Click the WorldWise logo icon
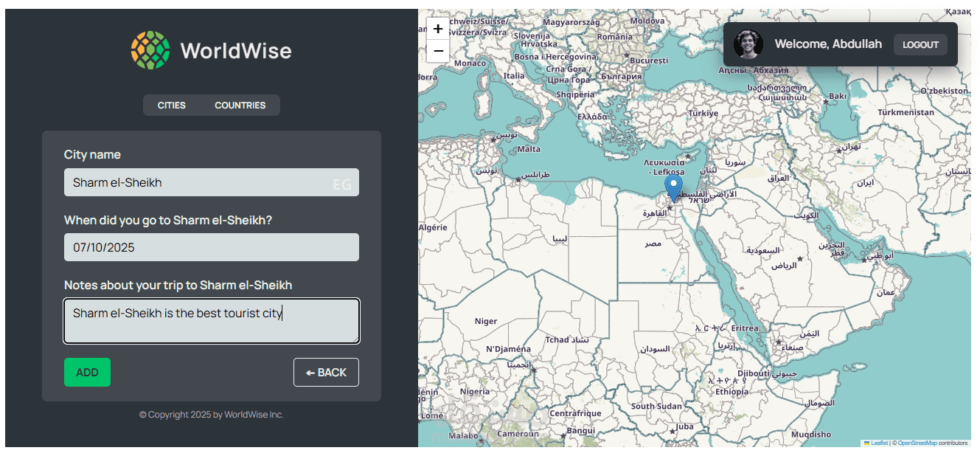Image resolution: width=980 pixels, height=456 pixels. (x=150, y=50)
